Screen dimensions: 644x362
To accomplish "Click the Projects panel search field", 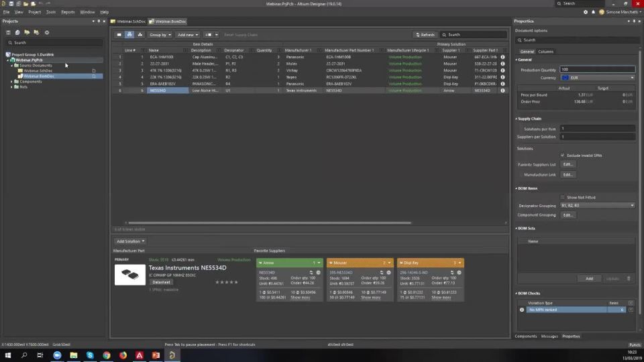I will [x=54, y=43].
